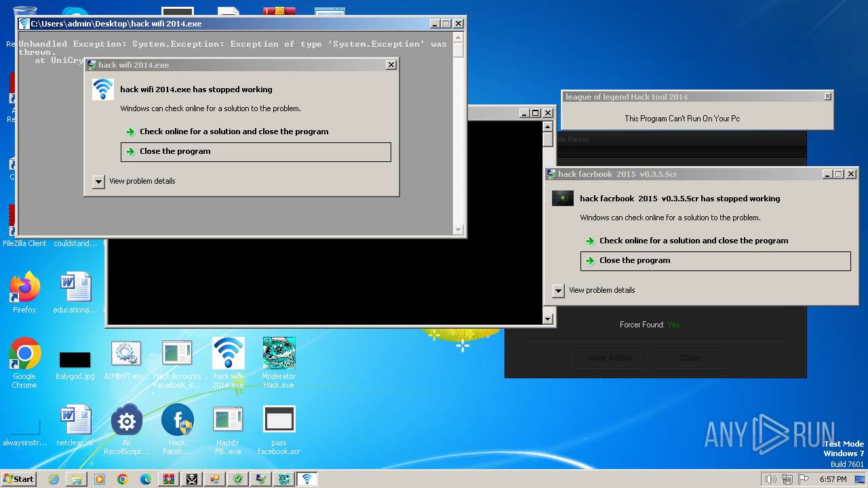868x488 pixels.
Task: Select the alwaysinstr... desktop file
Action: [24, 432]
